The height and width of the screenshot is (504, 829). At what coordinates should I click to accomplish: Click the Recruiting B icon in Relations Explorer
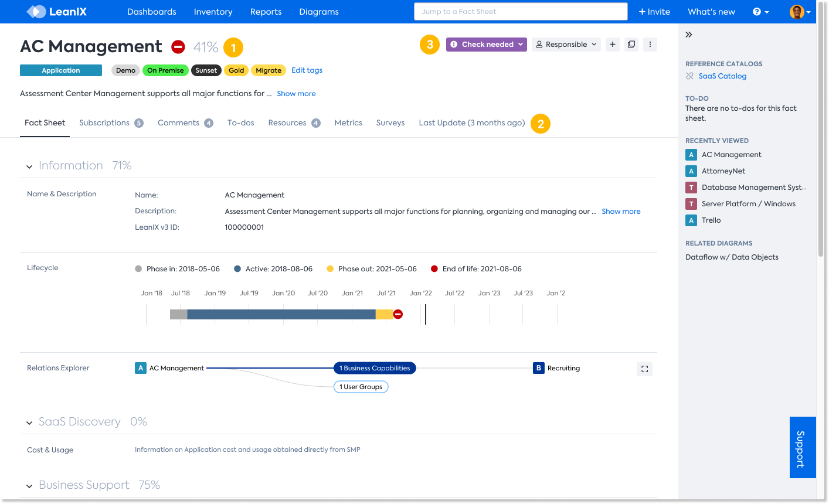pyautogui.click(x=539, y=368)
